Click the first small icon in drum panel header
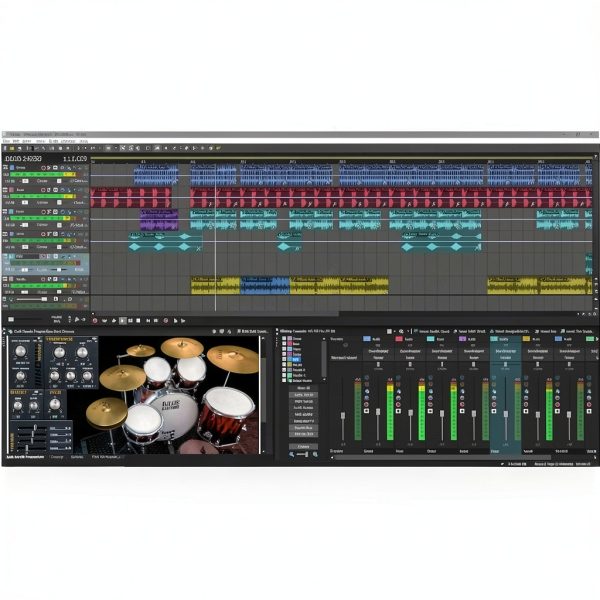The image size is (600, 600). pos(214,331)
